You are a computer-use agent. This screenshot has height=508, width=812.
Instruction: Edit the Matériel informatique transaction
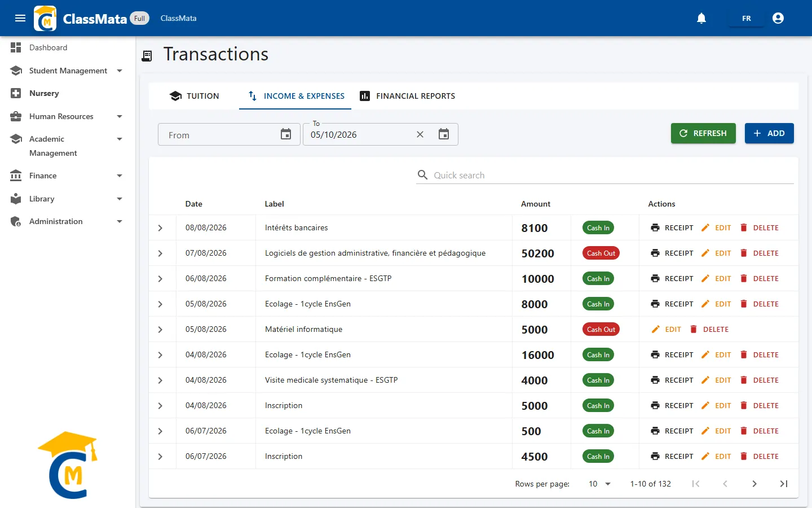[x=666, y=329]
